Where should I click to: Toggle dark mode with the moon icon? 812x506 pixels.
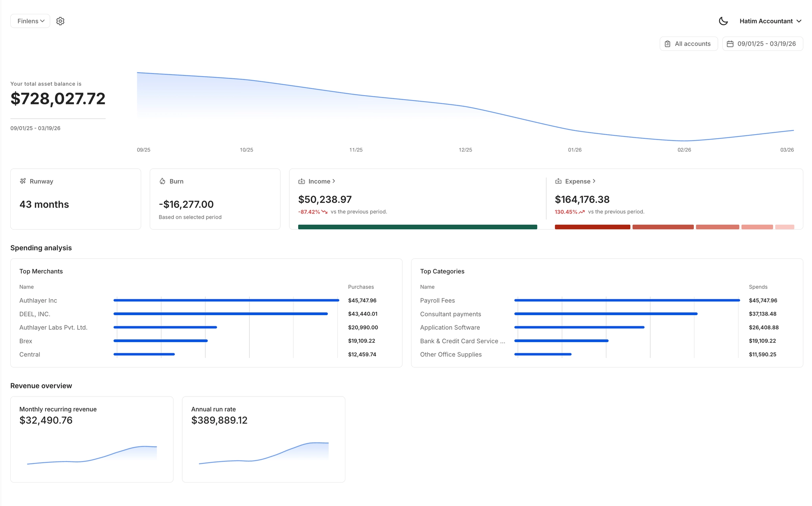click(x=723, y=21)
